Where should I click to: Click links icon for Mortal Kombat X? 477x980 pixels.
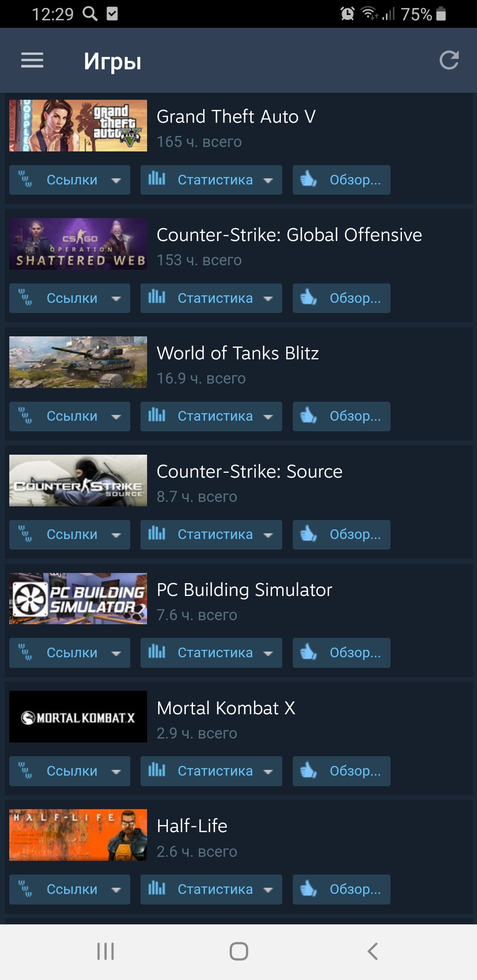pyautogui.click(x=25, y=771)
